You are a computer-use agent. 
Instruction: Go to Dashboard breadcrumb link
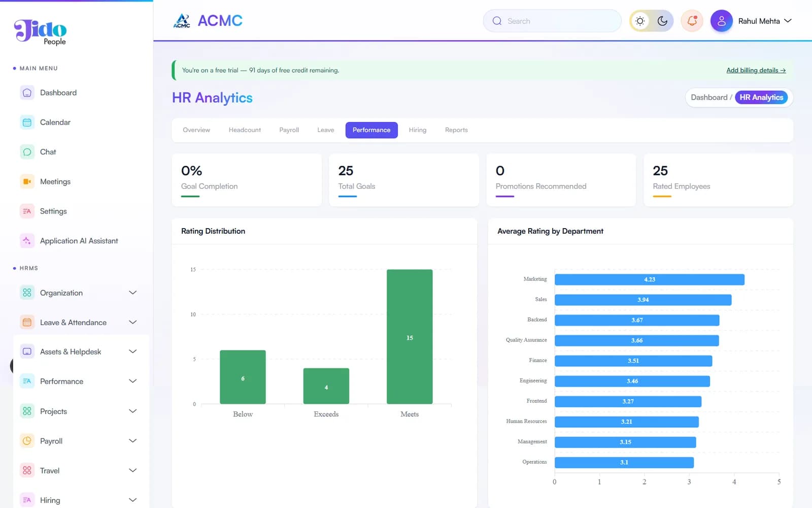(x=709, y=98)
